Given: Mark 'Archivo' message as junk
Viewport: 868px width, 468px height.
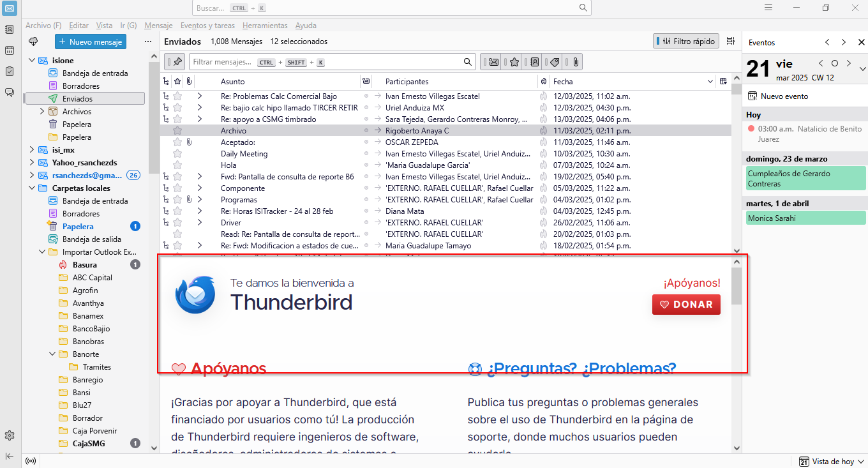Looking at the screenshot, I should [x=543, y=130].
